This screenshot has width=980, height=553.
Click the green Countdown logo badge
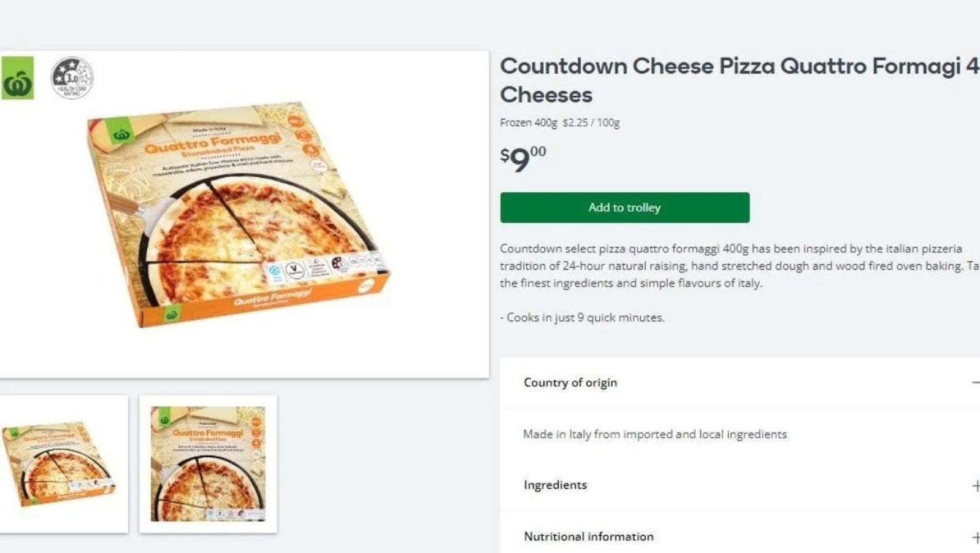tap(17, 79)
